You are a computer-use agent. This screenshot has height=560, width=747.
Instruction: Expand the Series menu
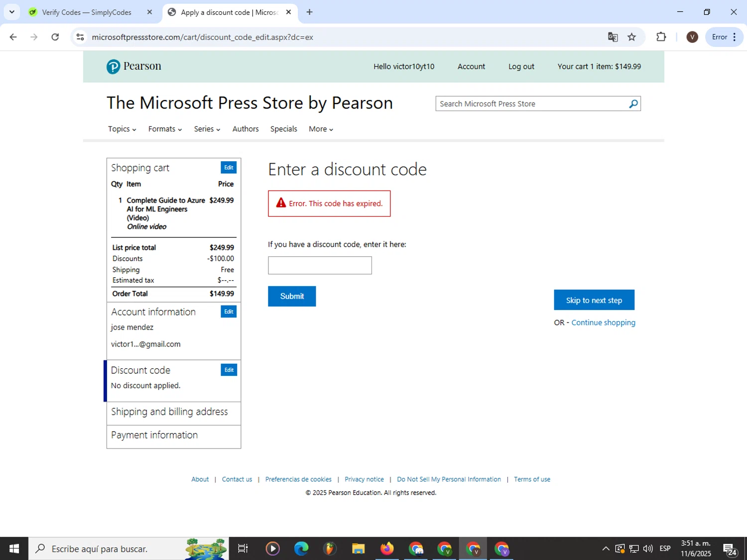click(207, 129)
